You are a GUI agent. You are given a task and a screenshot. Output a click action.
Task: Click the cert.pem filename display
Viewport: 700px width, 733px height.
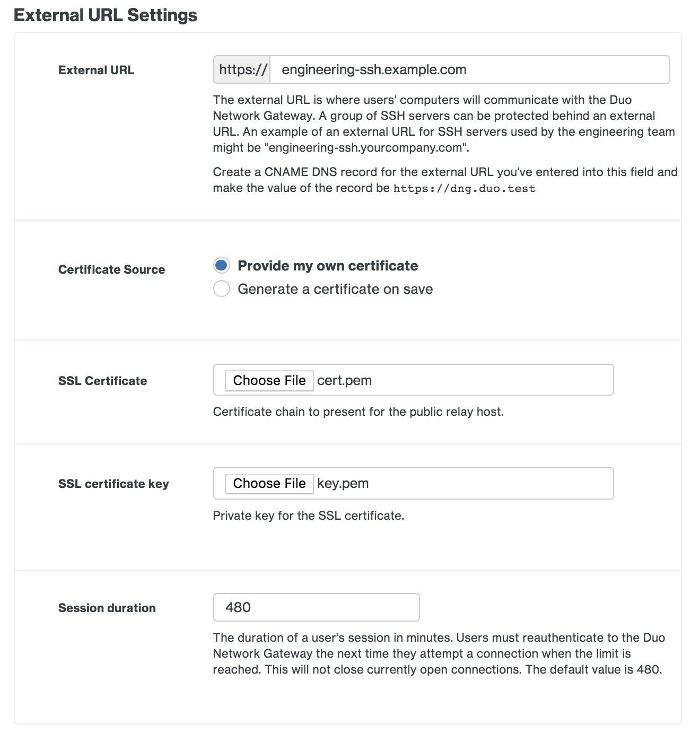(x=344, y=380)
